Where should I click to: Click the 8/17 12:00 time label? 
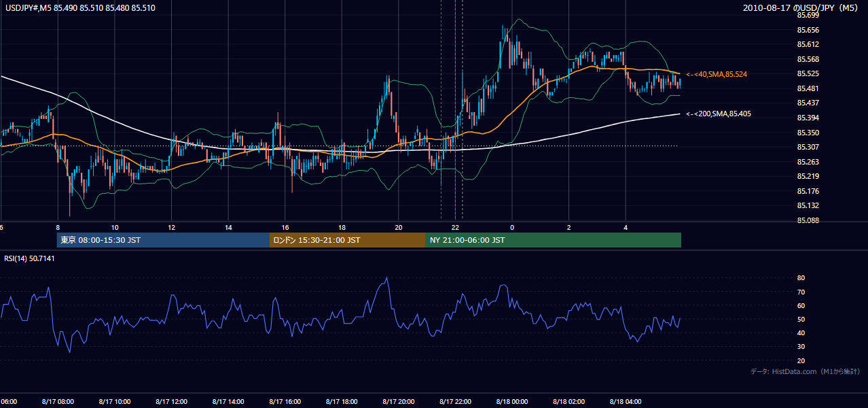(171, 401)
